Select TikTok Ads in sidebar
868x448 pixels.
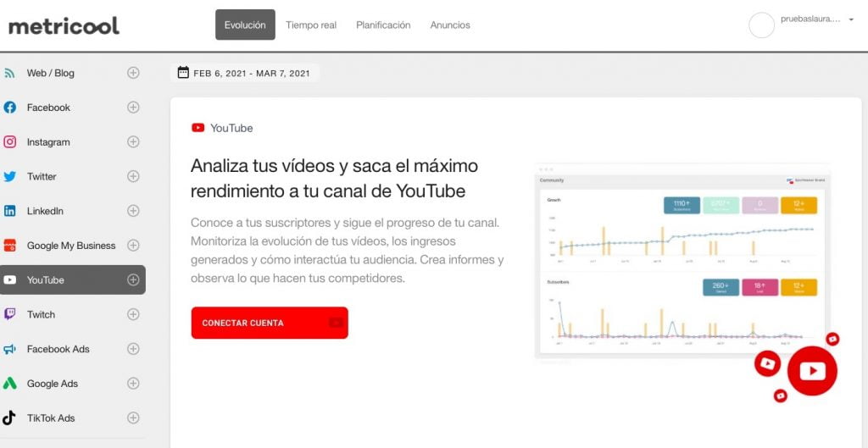coord(51,418)
